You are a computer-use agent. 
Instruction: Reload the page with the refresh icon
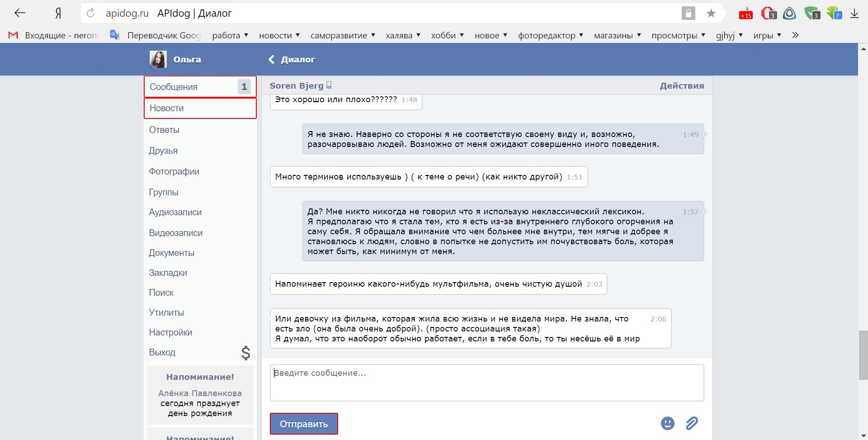[x=90, y=13]
